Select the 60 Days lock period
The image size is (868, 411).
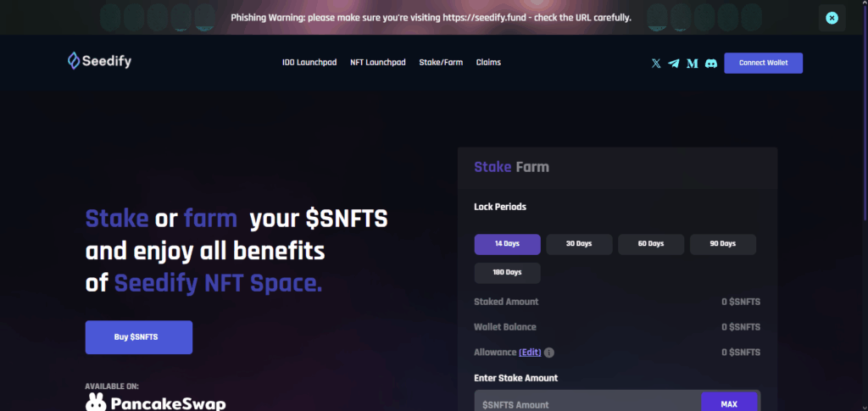(651, 244)
